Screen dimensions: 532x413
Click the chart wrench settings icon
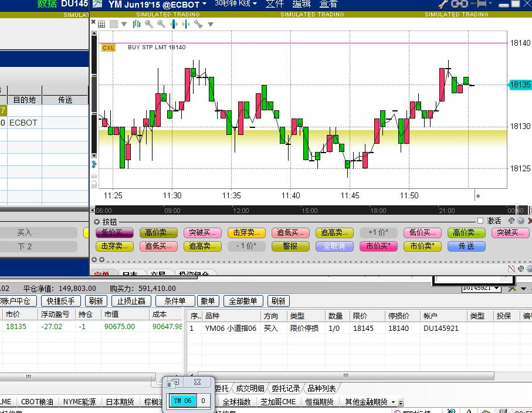click(x=198, y=24)
